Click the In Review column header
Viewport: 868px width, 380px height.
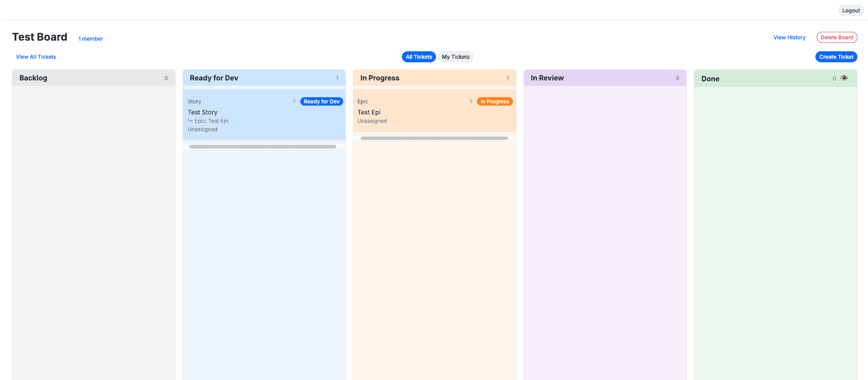605,78
